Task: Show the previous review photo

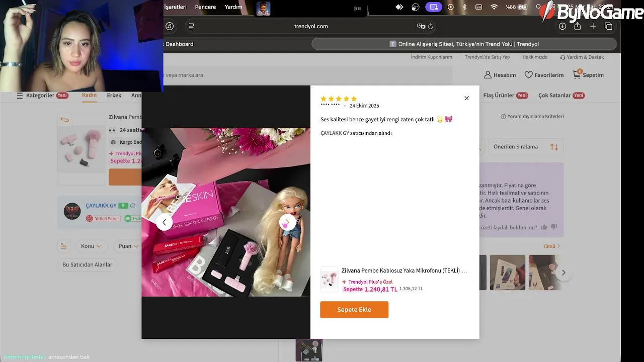Action: pyautogui.click(x=164, y=222)
